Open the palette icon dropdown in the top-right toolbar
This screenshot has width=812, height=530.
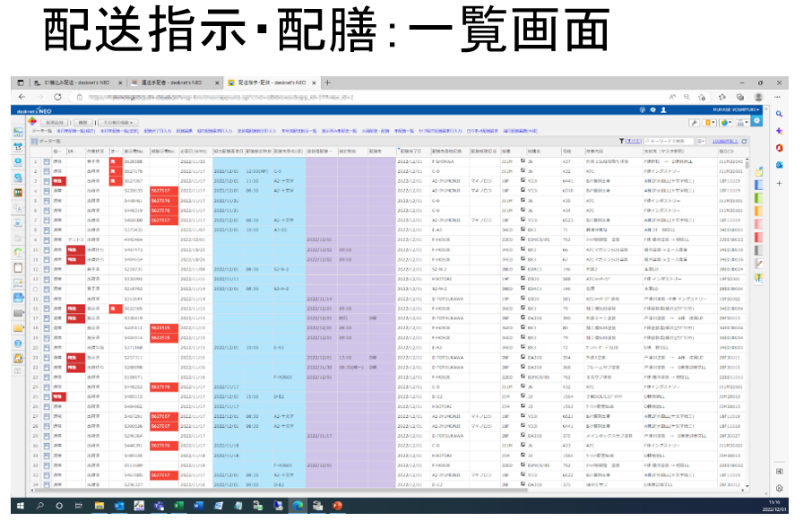[x=725, y=123]
